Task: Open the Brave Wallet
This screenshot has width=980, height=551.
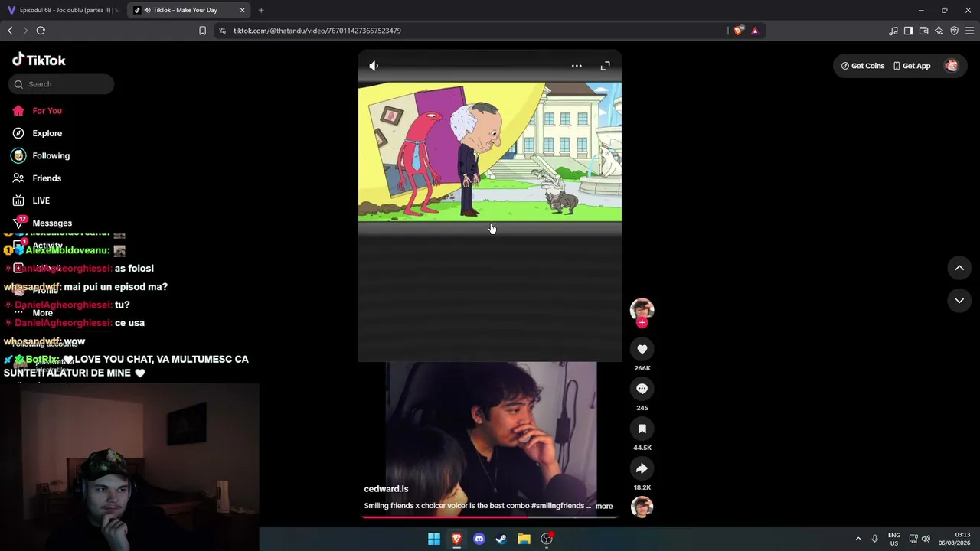Action: pos(923,31)
